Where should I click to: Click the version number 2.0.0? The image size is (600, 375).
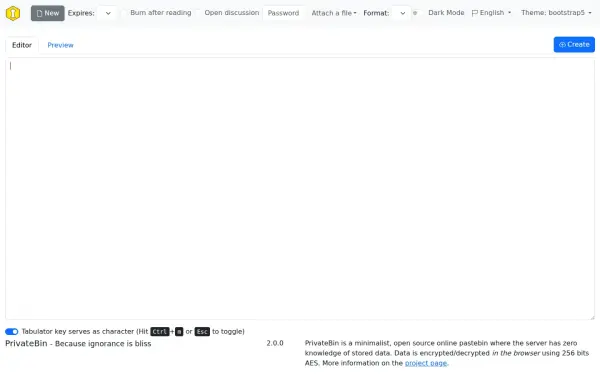[275, 343]
